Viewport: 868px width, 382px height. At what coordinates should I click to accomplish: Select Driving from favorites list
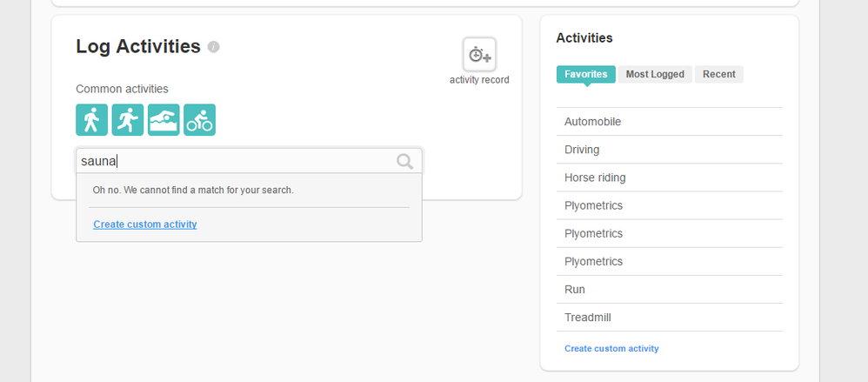[x=582, y=150]
